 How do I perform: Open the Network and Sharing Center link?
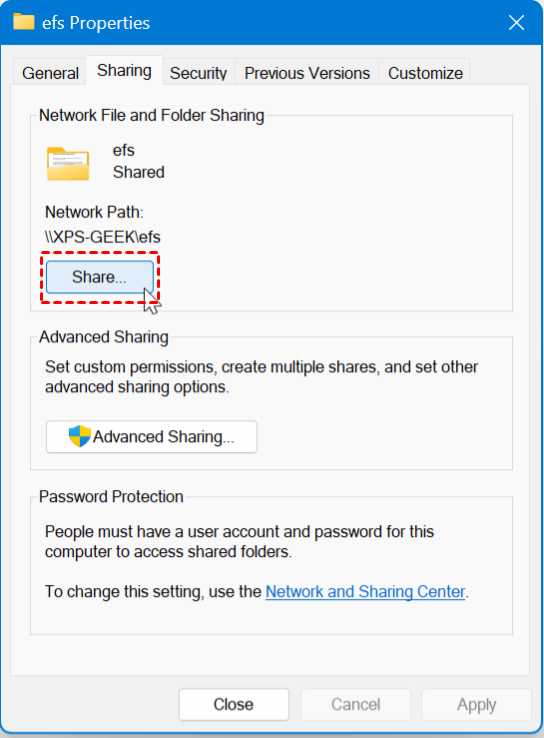pyautogui.click(x=365, y=591)
